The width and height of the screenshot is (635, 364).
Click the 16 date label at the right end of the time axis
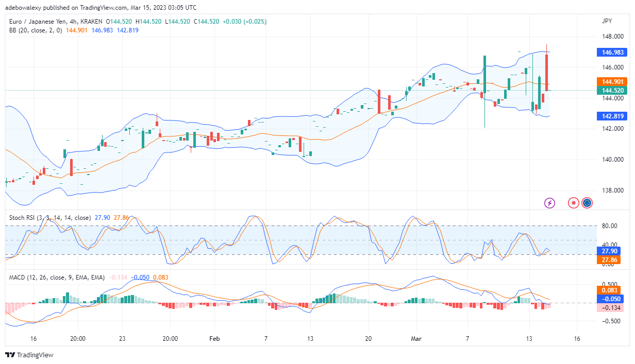point(577,339)
